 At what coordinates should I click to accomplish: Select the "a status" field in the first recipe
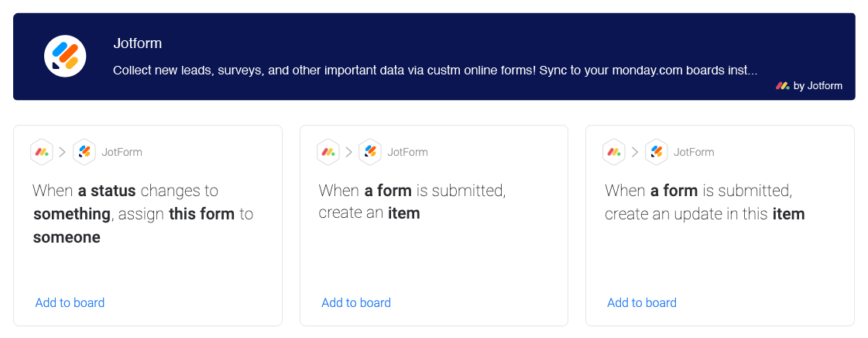coord(107,191)
